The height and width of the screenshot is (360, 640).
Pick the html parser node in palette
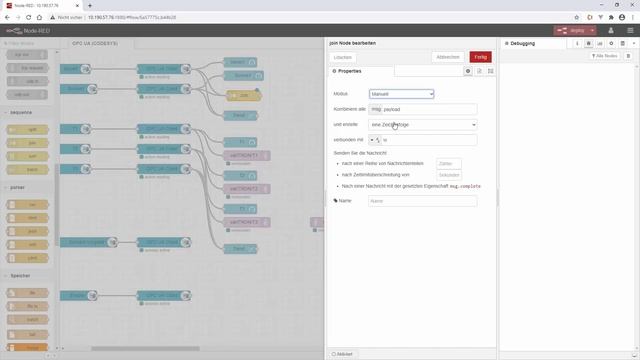[28, 218]
